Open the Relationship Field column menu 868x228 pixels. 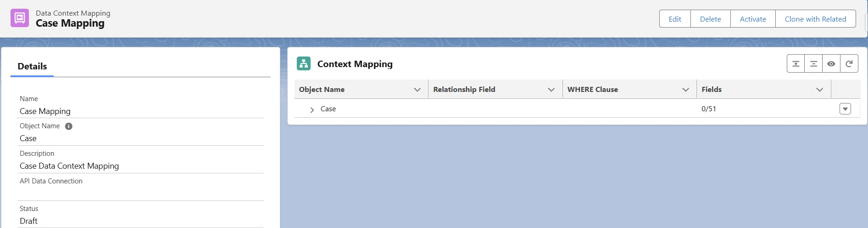(551, 90)
